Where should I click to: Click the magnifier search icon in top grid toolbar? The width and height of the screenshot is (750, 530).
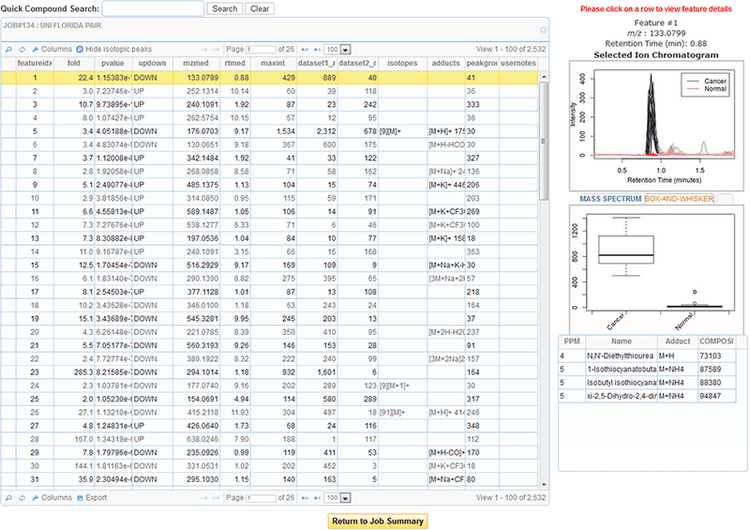pyautogui.click(x=9, y=48)
